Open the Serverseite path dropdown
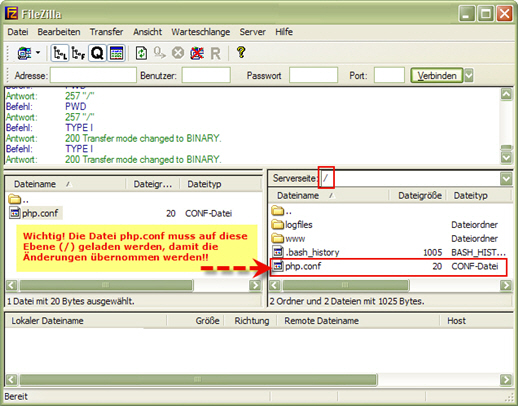Viewport: 518px width, 406px height. point(506,179)
